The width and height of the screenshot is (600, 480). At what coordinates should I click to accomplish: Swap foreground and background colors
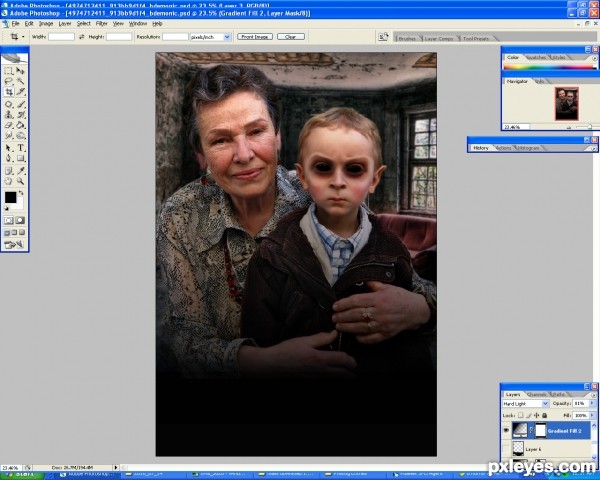[21, 193]
